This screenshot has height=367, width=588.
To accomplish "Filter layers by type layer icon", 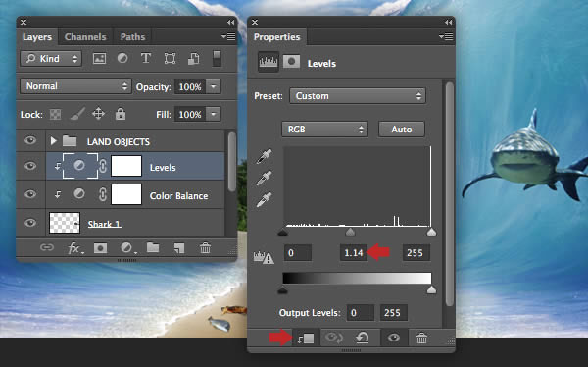I will 146,58.
